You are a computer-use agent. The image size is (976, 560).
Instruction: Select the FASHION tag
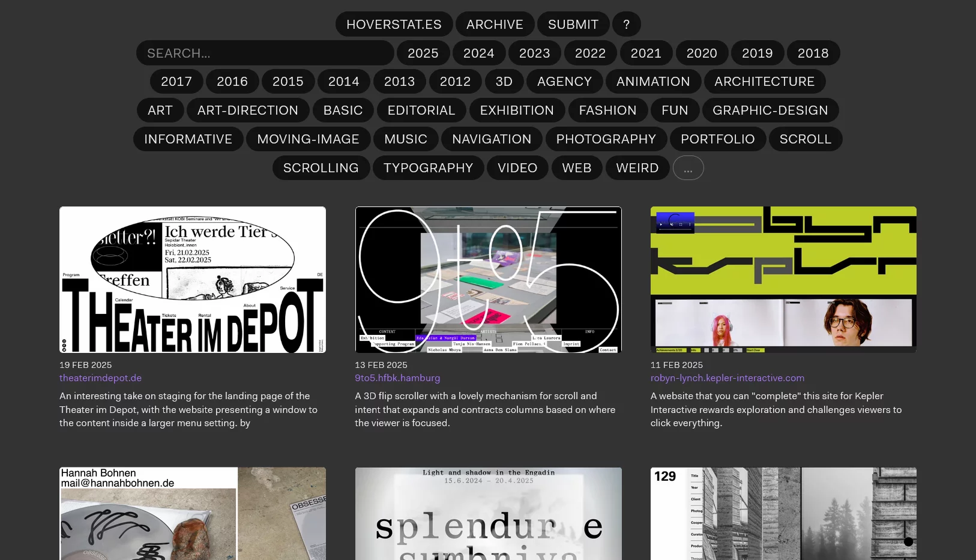[x=608, y=110]
